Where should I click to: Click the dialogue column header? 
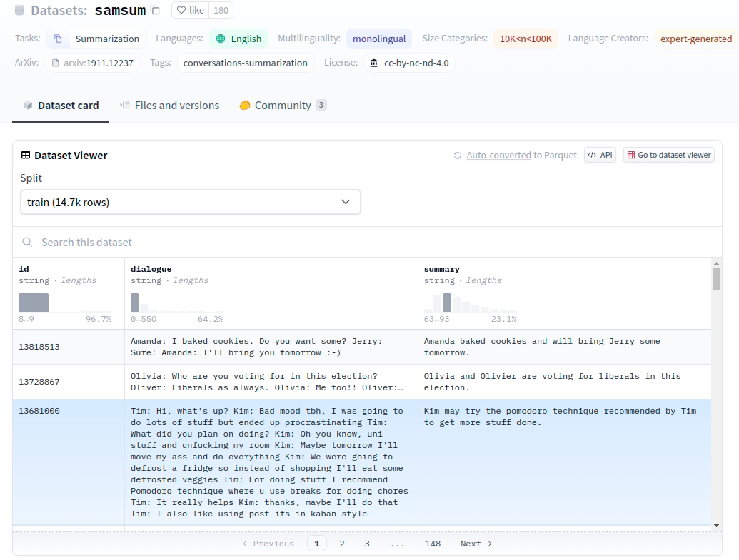151,269
